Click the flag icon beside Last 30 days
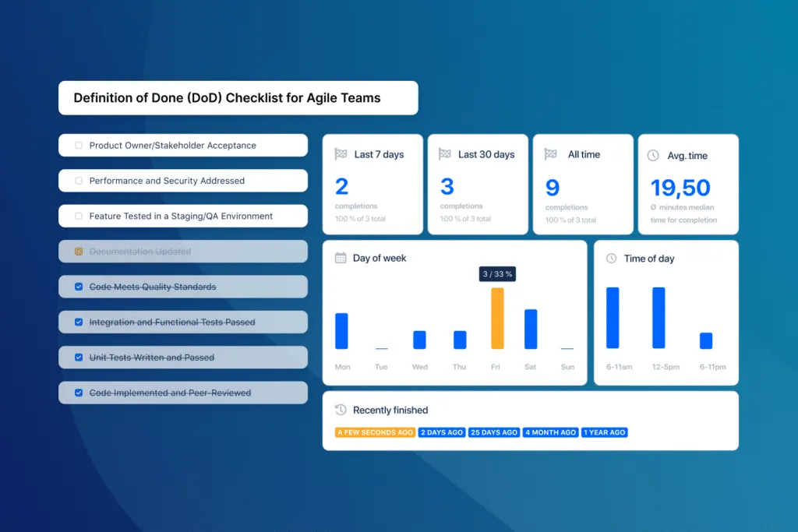This screenshot has height=532, width=798. (445, 153)
